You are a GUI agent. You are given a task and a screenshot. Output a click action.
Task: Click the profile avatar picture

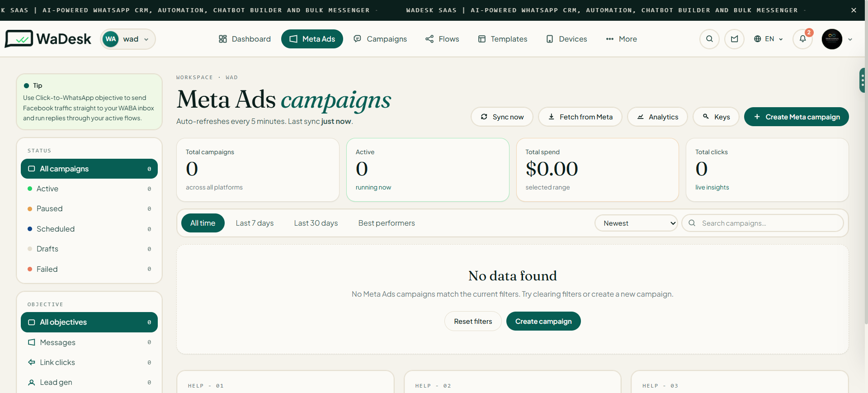pyautogui.click(x=832, y=39)
